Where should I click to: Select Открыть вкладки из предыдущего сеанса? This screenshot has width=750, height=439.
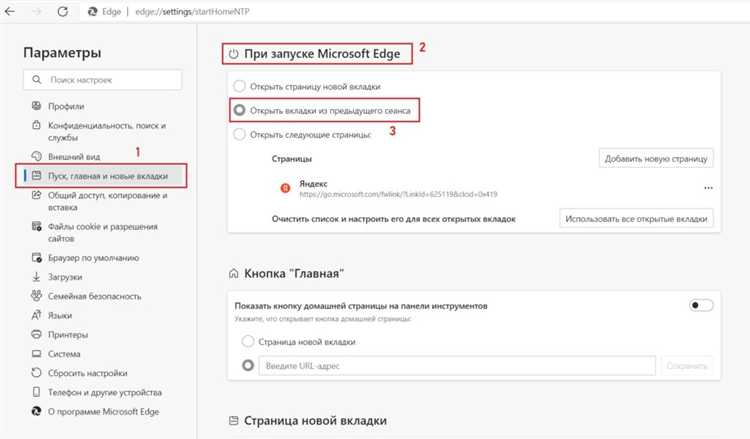pyautogui.click(x=239, y=110)
